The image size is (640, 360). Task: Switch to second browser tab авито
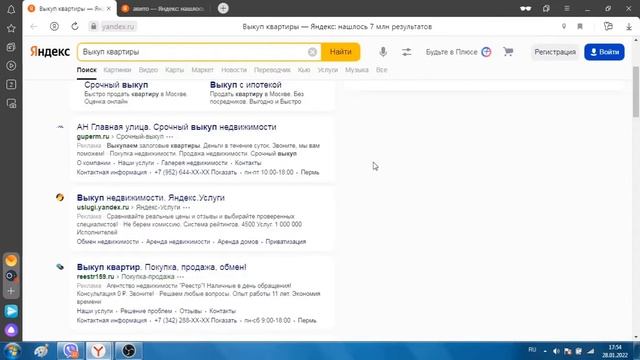pyautogui.click(x=164, y=8)
